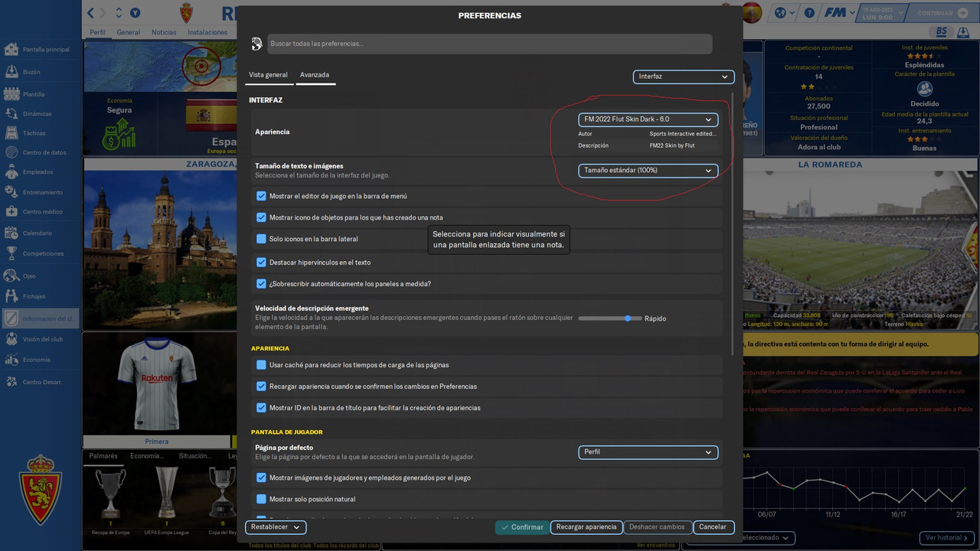Viewport: 980px width, 551px height.
Task: Enable Mostrar solo posición natural checkbox
Action: pos(261,499)
